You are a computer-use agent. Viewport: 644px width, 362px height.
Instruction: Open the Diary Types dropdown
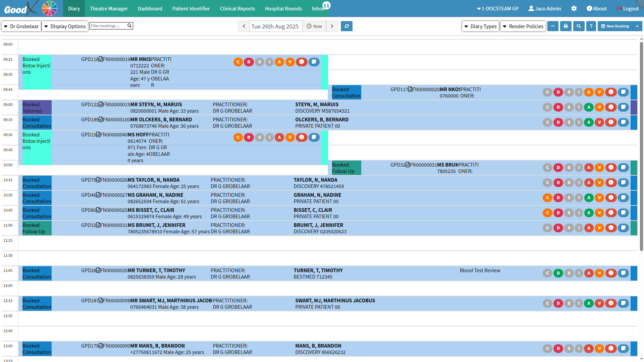click(480, 26)
